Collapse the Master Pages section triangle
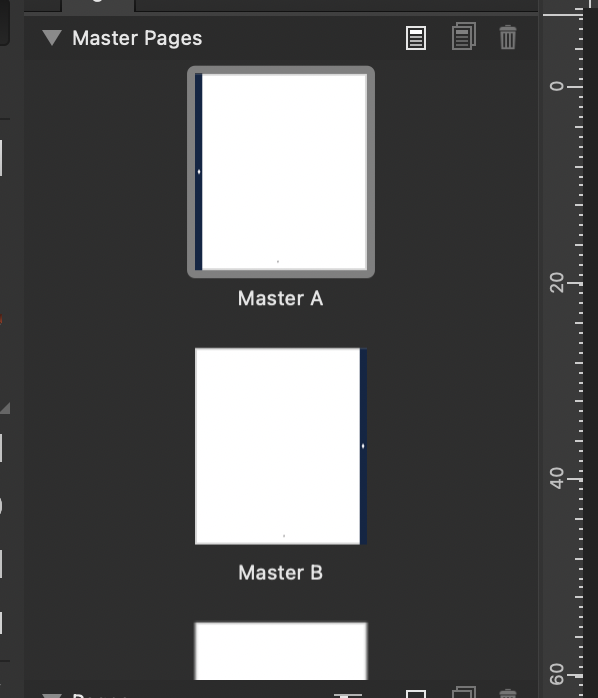 pyautogui.click(x=52, y=38)
